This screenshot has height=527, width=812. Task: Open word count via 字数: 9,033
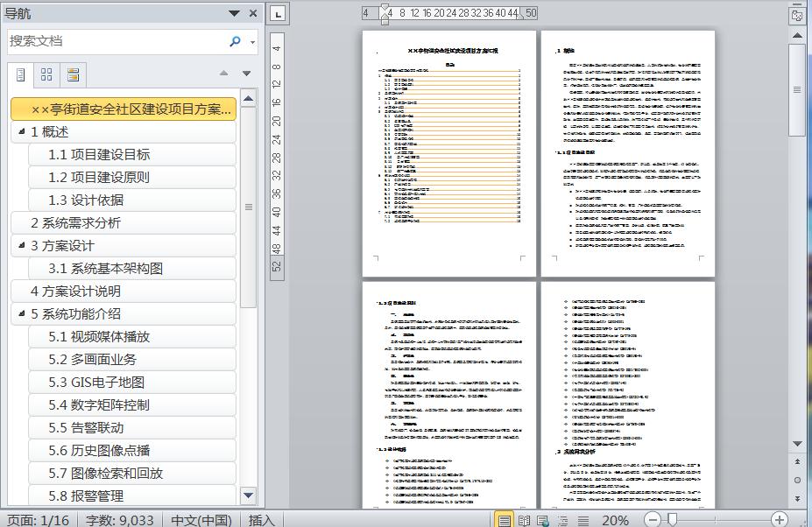pyautogui.click(x=120, y=520)
